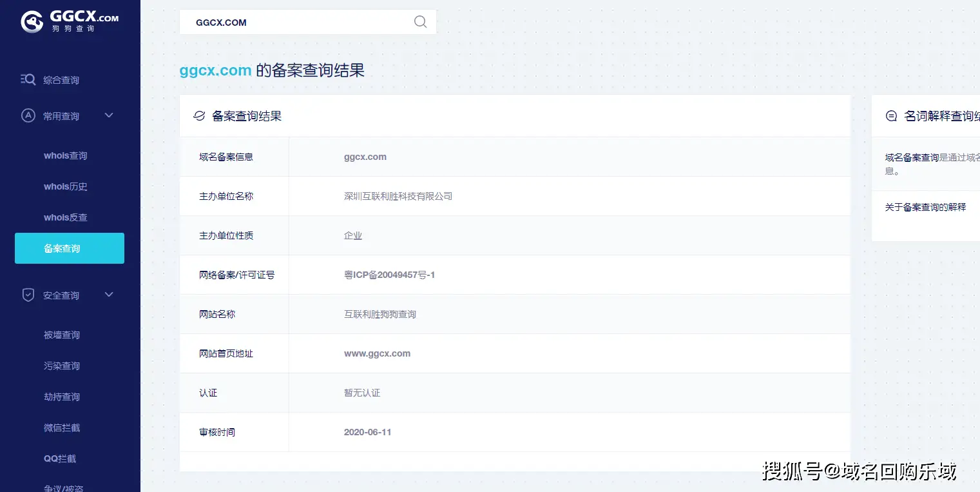This screenshot has height=492, width=980.
Task: Click 关于备案查询的解释 entry
Action: pos(925,207)
